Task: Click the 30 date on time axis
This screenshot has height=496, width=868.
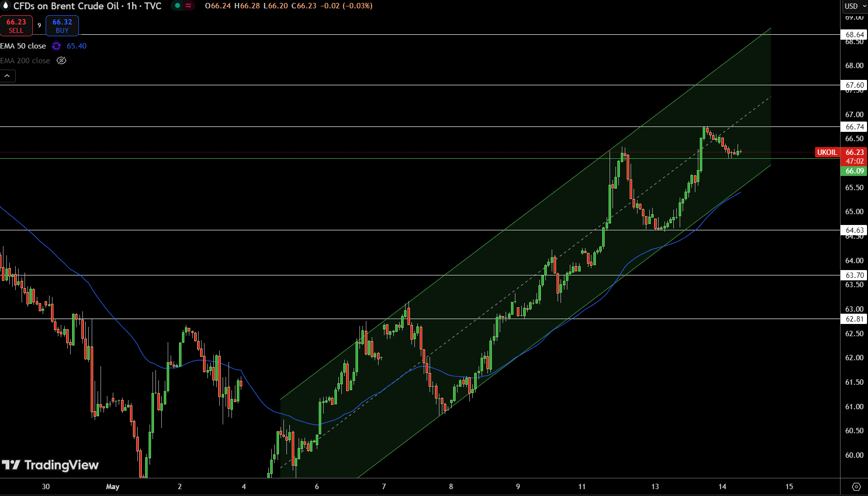Action: [x=46, y=487]
